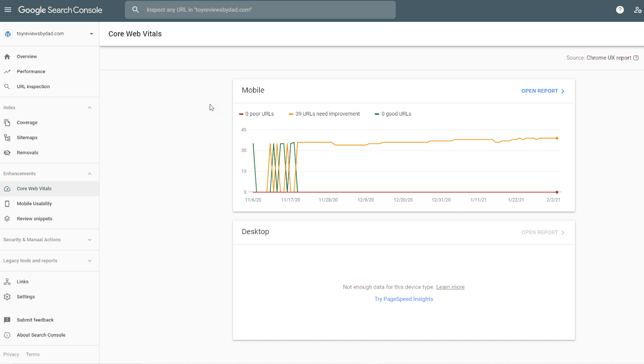The image size is (644, 364).
Task: Open Coverage via its sidebar icon
Action: [7, 122]
